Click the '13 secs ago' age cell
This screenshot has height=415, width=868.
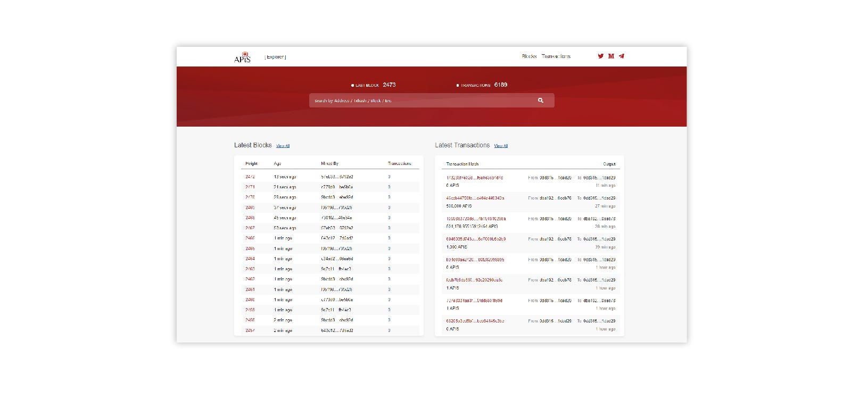click(285, 177)
